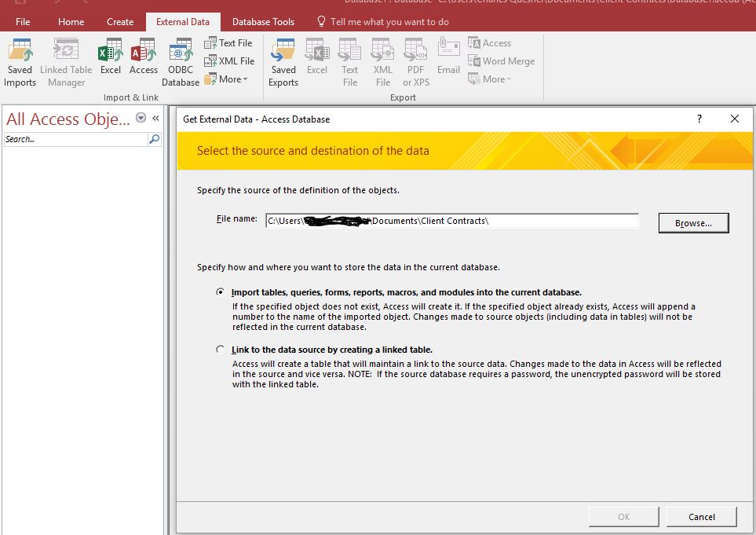Switch to the Database Tools tab
Screen dimensions: 756x535
pos(263,22)
